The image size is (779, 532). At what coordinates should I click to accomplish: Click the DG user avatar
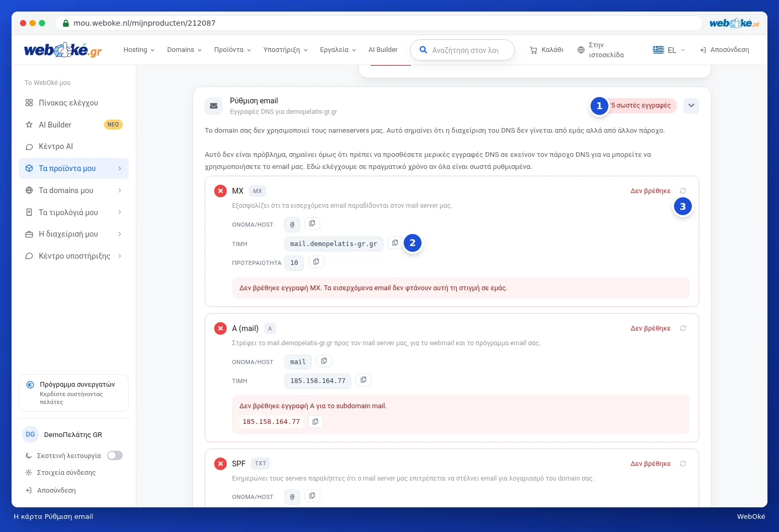coord(30,434)
